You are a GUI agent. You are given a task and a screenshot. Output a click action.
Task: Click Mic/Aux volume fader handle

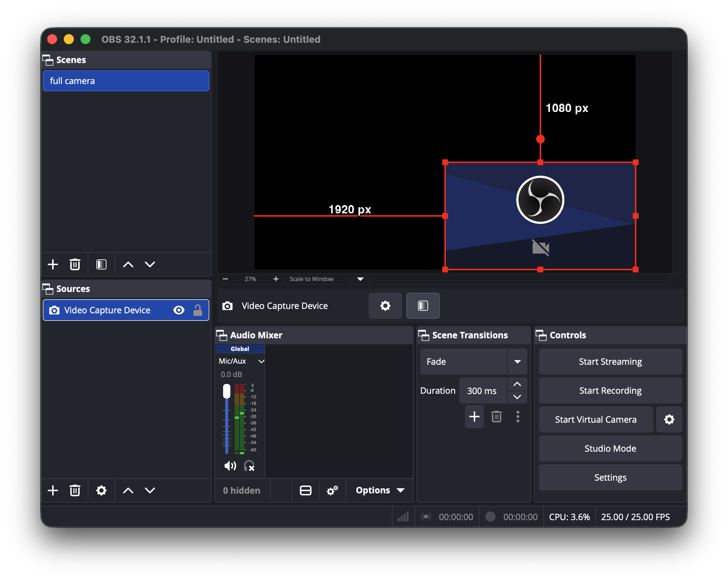(x=227, y=391)
